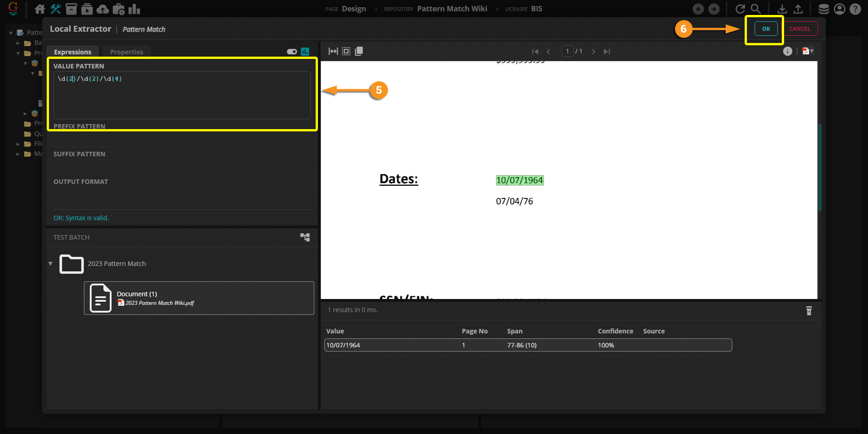868x434 pixels.
Task: Click the fit-to-width viewer icon
Action: [x=333, y=51]
